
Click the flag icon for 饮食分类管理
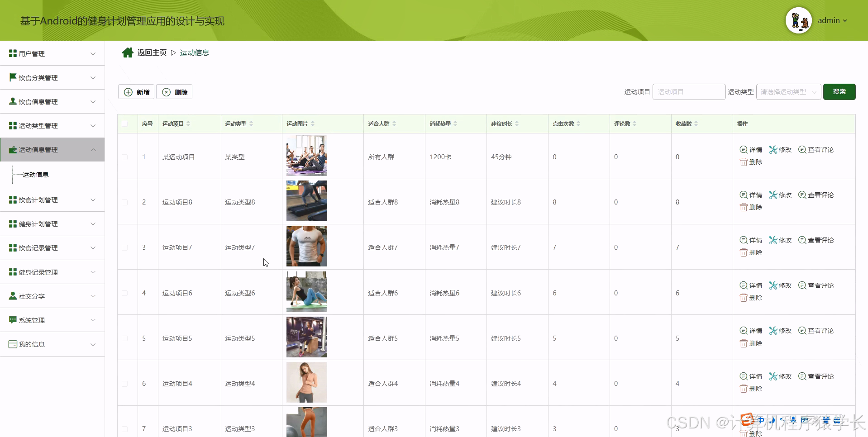point(13,77)
